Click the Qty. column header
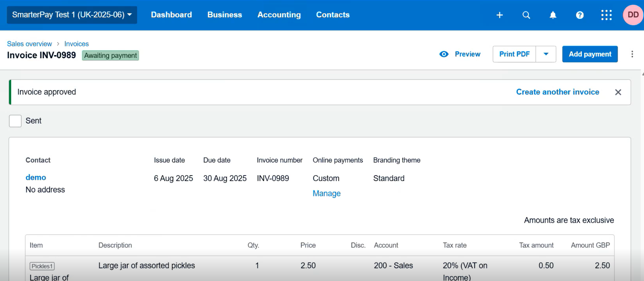 coord(253,245)
